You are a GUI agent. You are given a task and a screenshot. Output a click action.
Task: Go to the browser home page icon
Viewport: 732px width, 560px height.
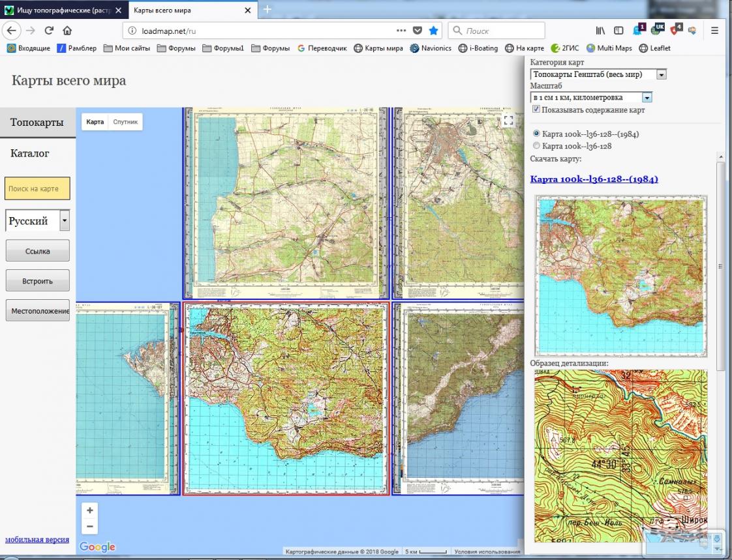[67, 30]
